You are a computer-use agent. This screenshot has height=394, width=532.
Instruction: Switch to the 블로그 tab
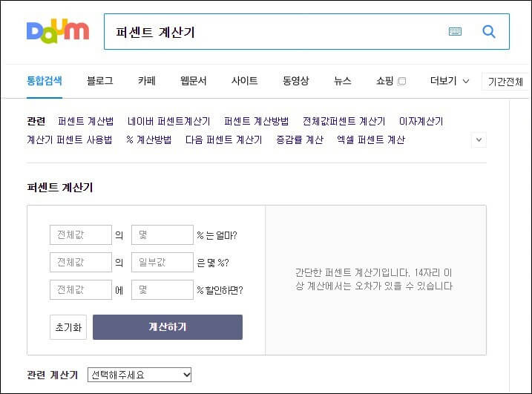(99, 81)
